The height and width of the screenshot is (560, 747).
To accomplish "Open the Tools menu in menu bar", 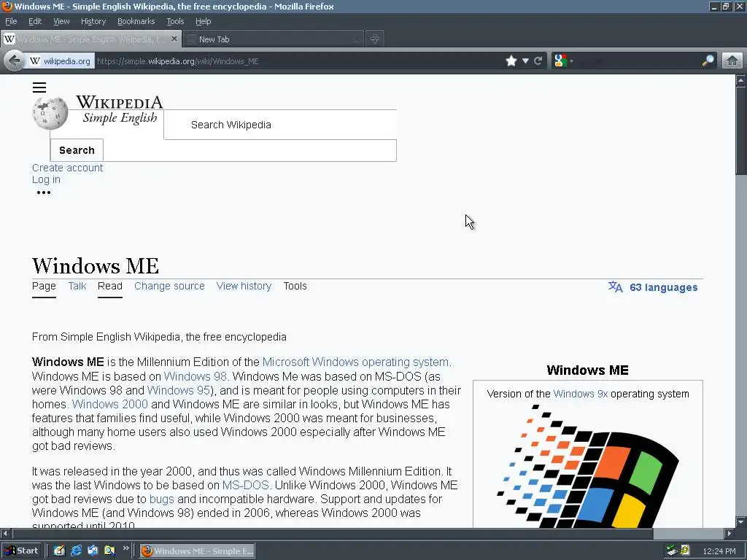I will (x=175, y=21).
